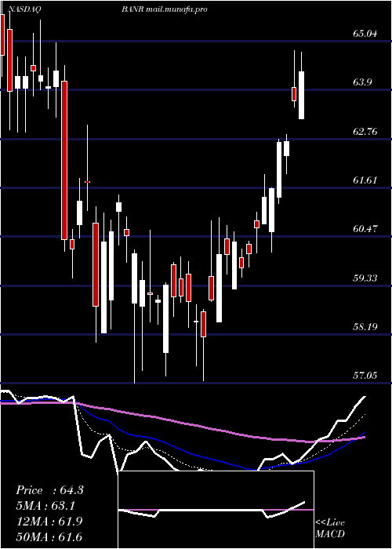The width and height of the screenshot is (392, 549).
Task: Click the 50MA : 61.6 readout
Action: click(49, 536)
